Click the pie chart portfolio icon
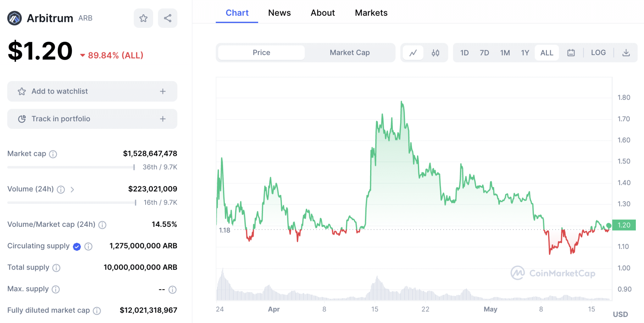The image size is (644, 323). click(x=22, y=119)
